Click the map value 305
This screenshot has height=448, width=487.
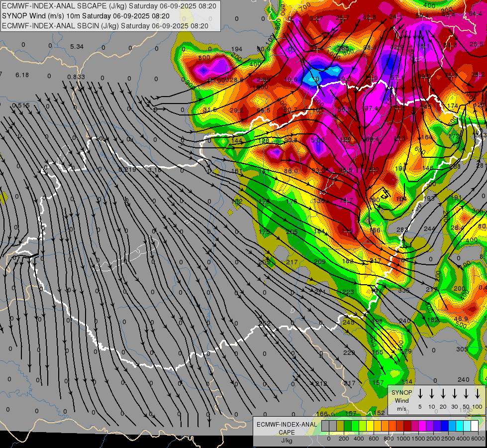(462, 349)
